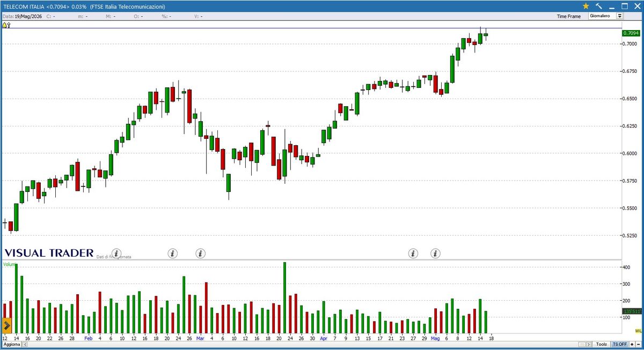Open the info marker near February 24
The height and width of the screenshot is (350, 644).
172,253
